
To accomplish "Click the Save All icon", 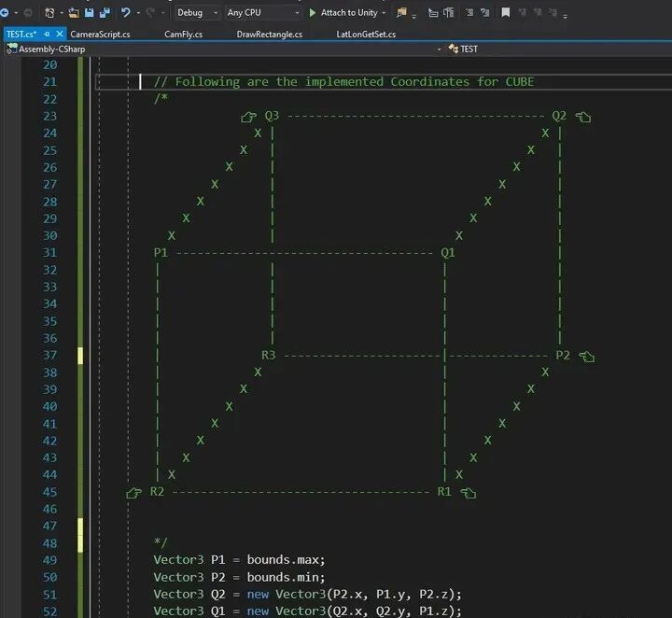I will coord(105,13).
